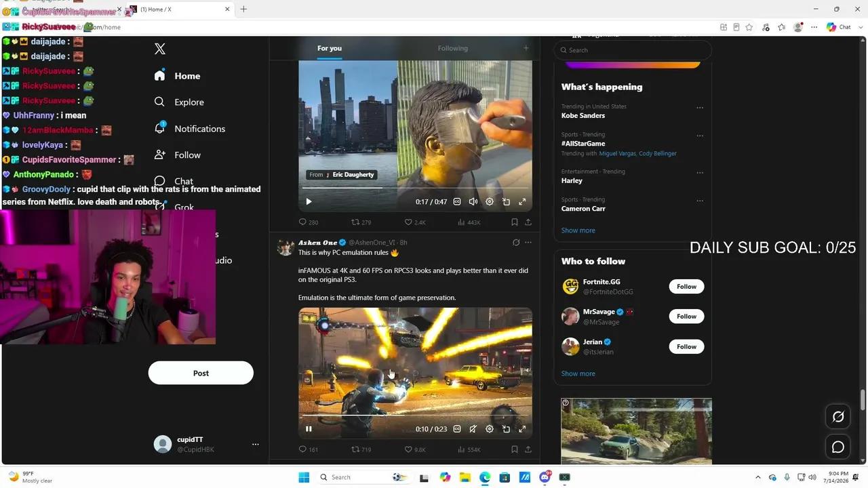
Task: Seek within the 0:47 video progress bar
Action: [415, 188]
